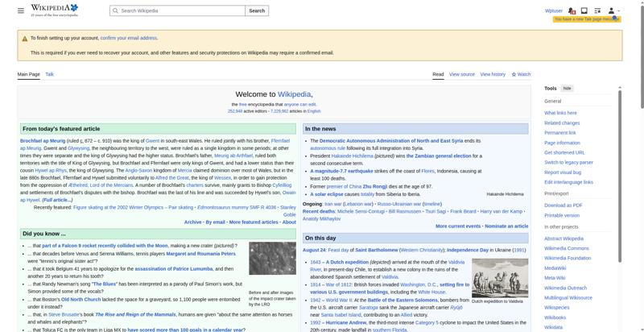Open Hurricane Andrew article link

click(x=345, y=323)
